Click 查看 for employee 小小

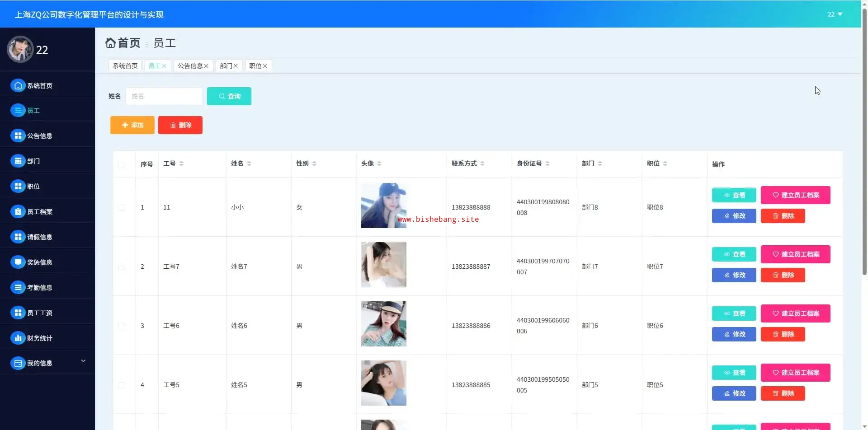pos(734,195)
